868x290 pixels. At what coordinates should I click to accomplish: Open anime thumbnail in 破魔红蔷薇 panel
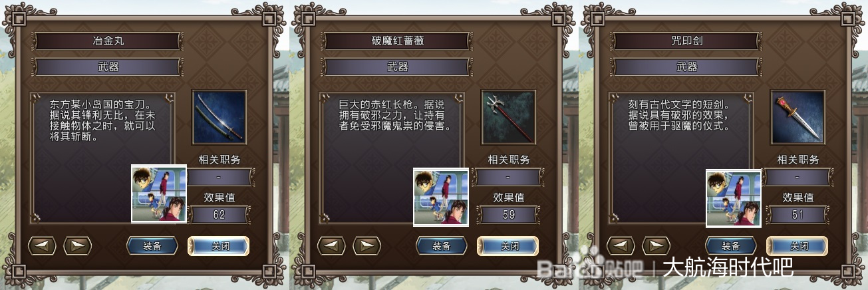tap(441, 197)
